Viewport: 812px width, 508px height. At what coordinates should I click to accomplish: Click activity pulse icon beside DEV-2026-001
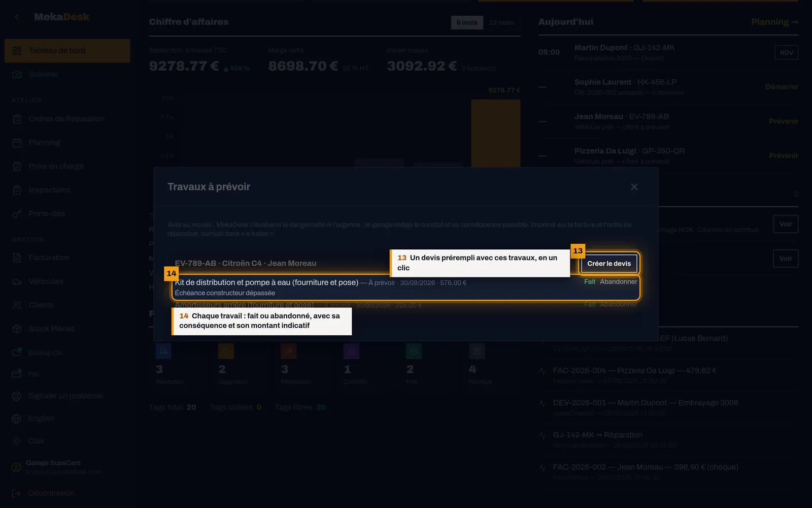(543, 403)
